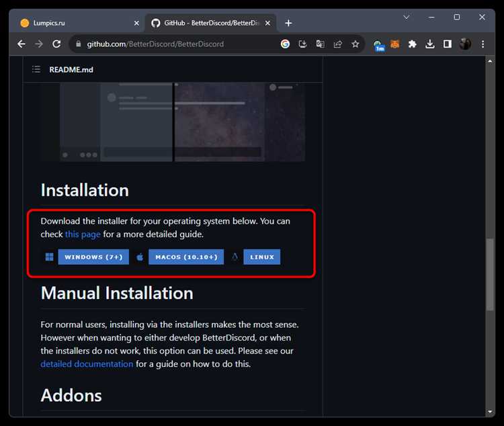
Task: Click the Installation heading
Action: (85, 190)
